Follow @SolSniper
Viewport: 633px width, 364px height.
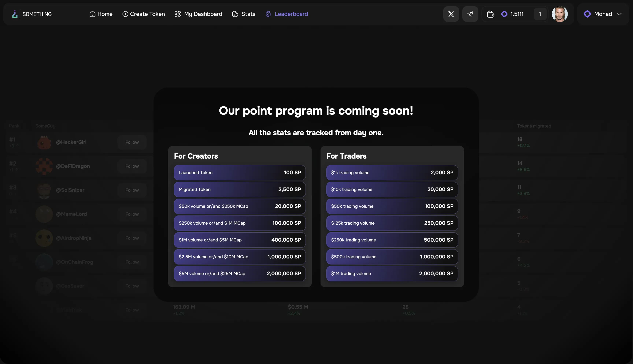[x=132, y=190]
